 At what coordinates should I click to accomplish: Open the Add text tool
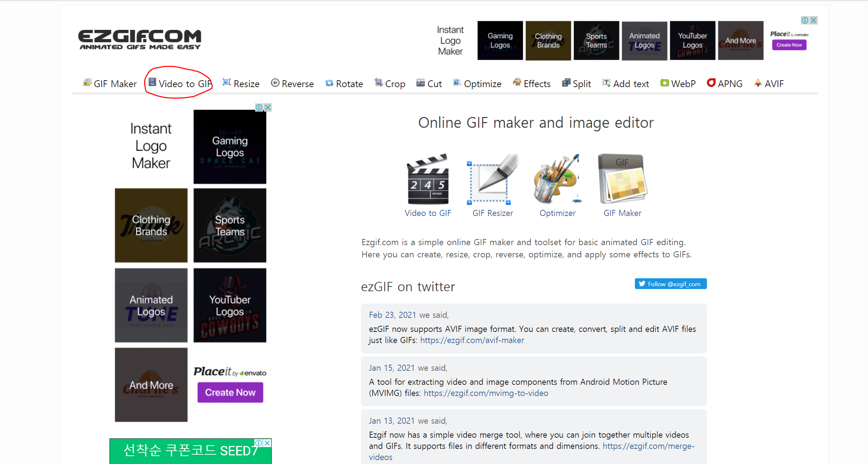[626, 84]
